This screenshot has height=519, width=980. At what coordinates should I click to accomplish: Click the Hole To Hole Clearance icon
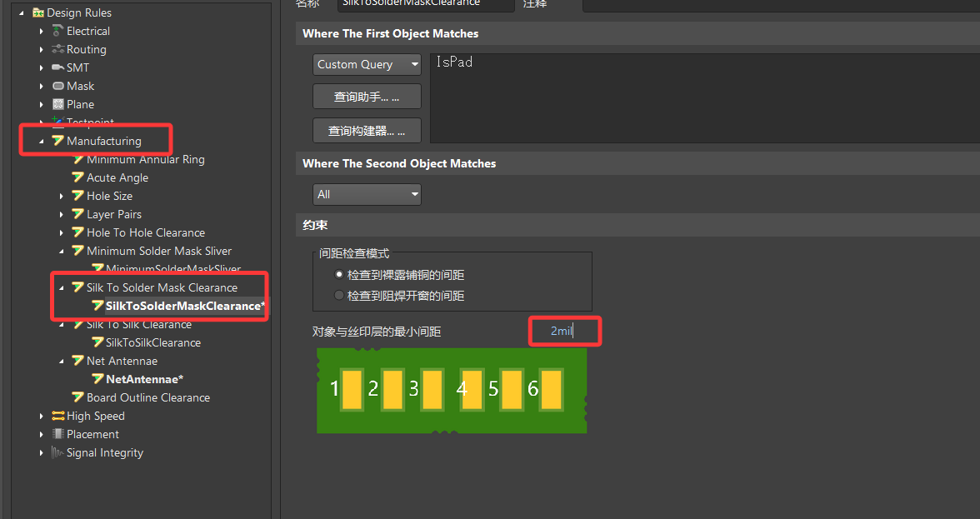78,232
